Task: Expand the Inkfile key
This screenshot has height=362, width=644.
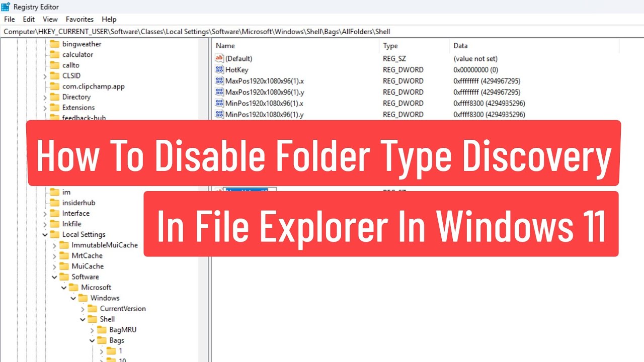Action: click(45, 224)
